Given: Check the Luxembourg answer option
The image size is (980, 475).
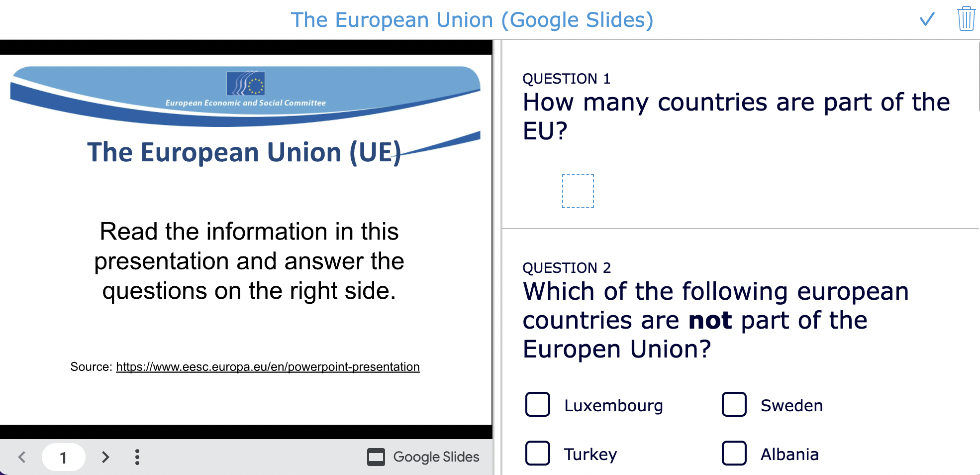Looking at the screenshot, I should (537, 405).
